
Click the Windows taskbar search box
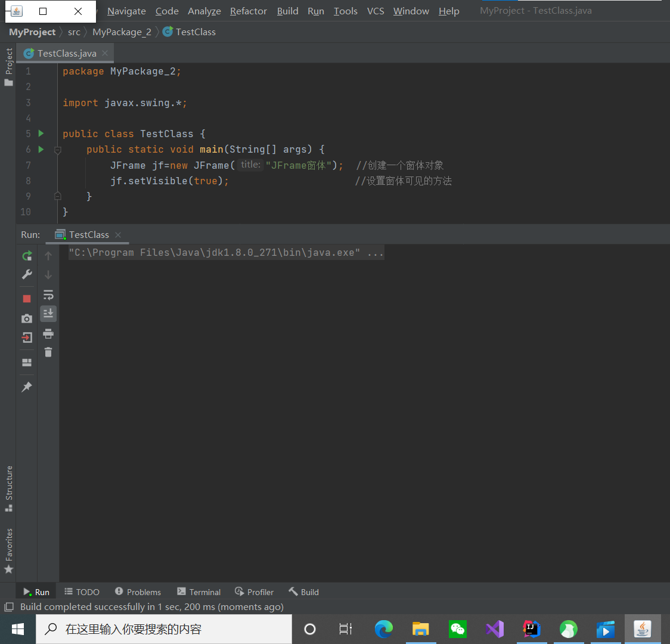[164, 629]
